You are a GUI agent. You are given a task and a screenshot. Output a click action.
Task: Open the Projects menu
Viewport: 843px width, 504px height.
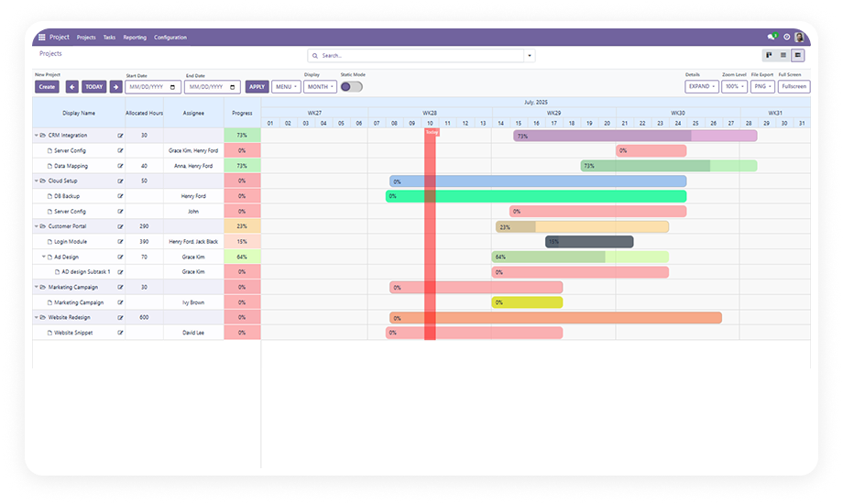[86, 38]
